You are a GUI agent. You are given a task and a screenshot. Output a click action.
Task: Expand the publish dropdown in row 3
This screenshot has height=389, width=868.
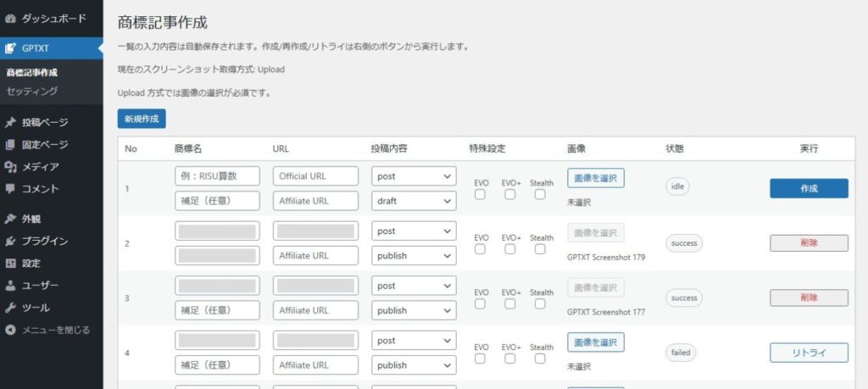pyautogui.click(x=414, y=311)
